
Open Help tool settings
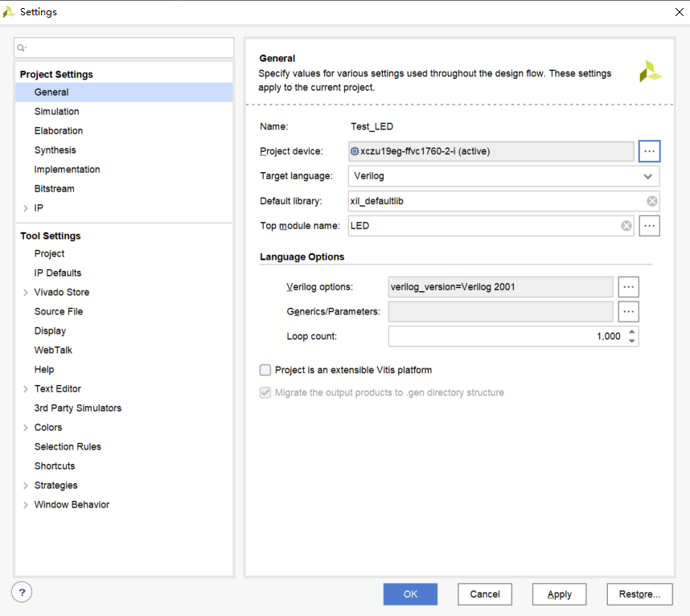click(44, 370)
